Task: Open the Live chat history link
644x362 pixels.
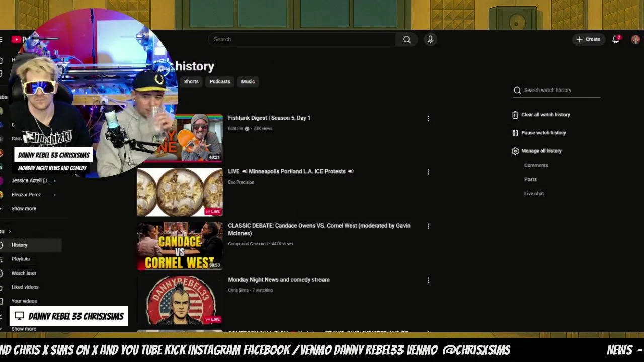Action: coord(534,194)
